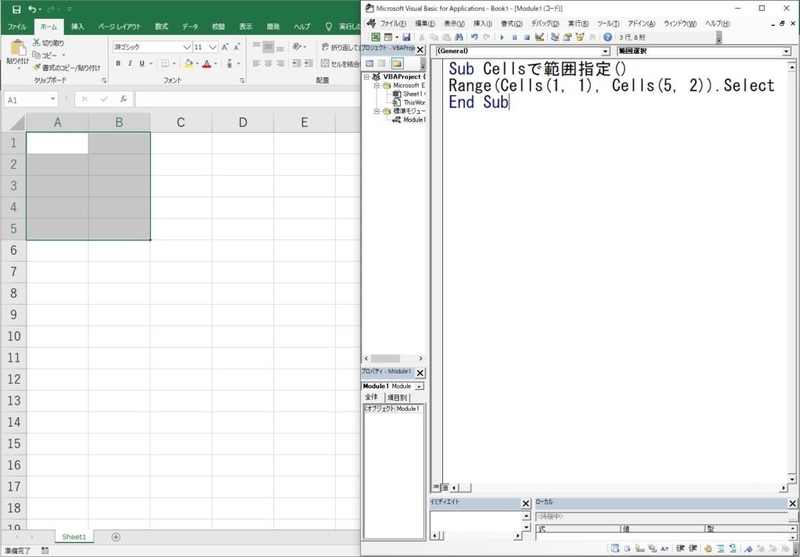Switch to 項目別 tab in Properties
The width and height of the screenshot is (800, 557).
pyautogui.click(x=396, y=397)
